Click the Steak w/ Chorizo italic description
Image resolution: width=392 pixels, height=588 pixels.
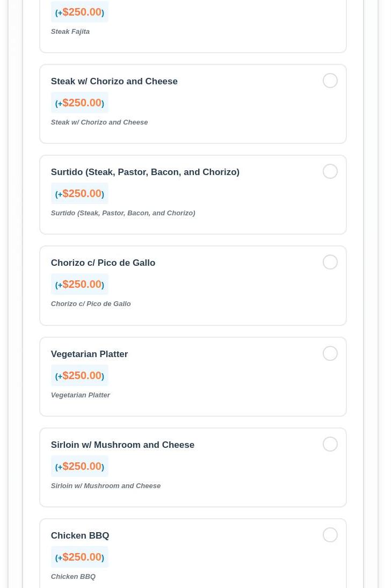pos(99,122)
